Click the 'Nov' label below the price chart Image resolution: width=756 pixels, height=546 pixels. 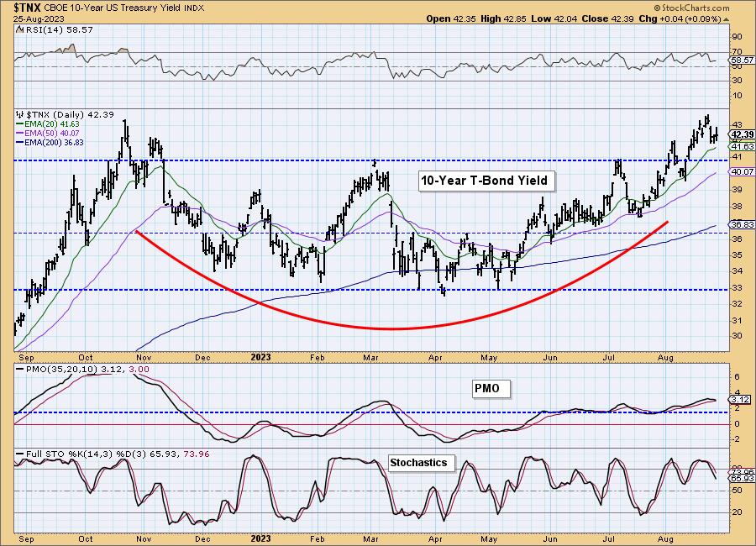coord(144,358)
